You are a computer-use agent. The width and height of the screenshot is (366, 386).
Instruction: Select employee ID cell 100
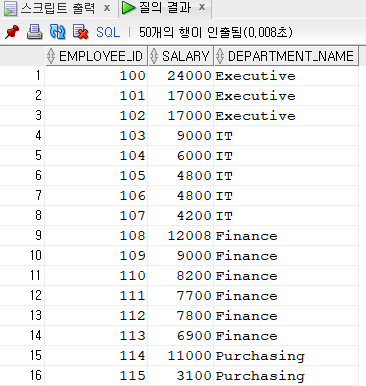click(96, 76)
